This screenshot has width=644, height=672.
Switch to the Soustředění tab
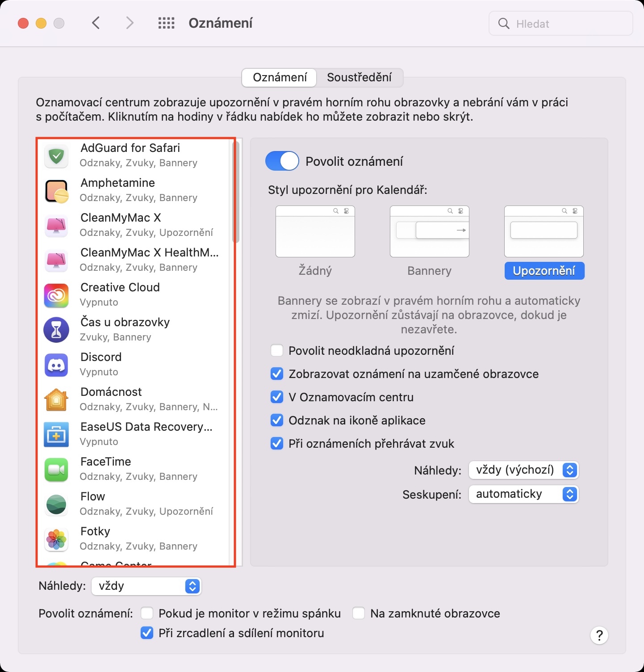tap(360, 77)
